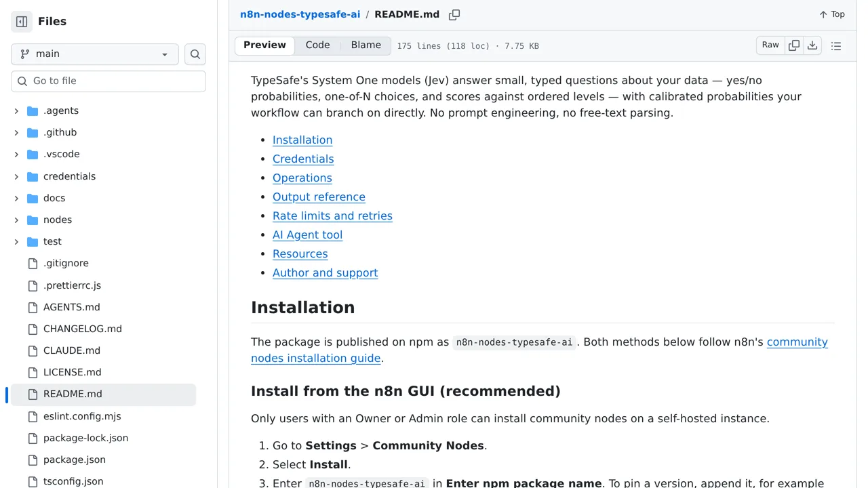868x488 pixels.
Task: Follow the AI Agent tool link
Action: tap(307, 235)
